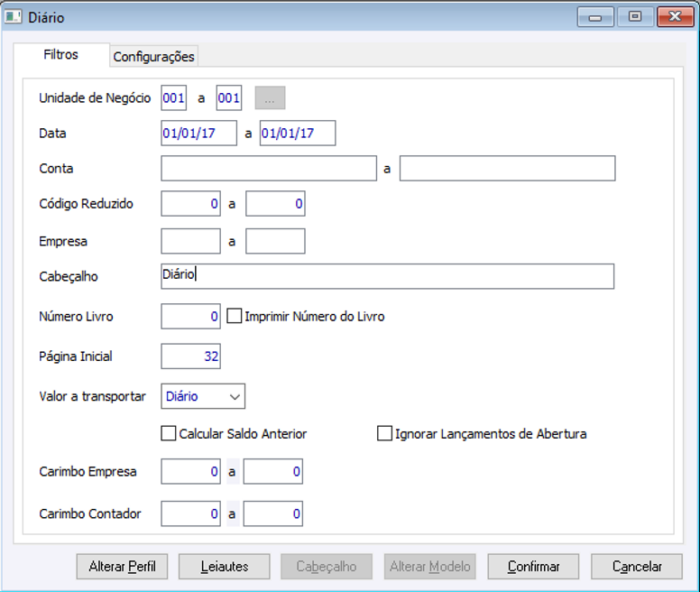The height and width of the screenshot is (592, 700).
Task: Click the second Carimbo Contador field
Action: coord(273,513)
